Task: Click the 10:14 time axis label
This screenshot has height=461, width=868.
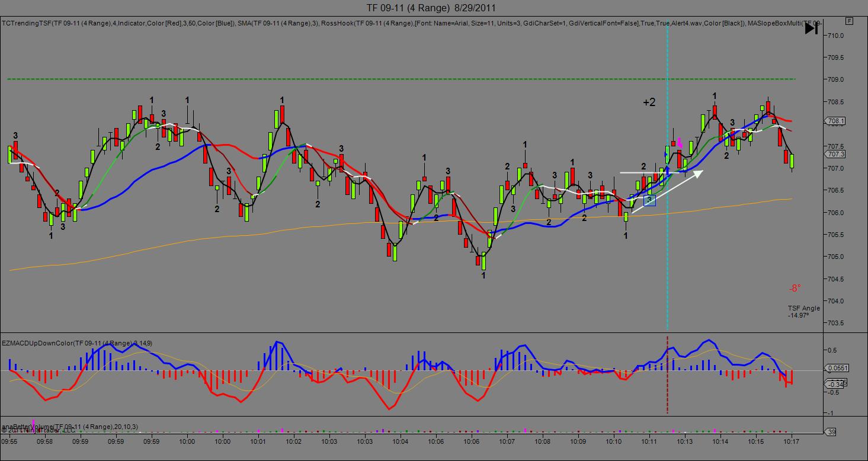Action: coord(720,441)
